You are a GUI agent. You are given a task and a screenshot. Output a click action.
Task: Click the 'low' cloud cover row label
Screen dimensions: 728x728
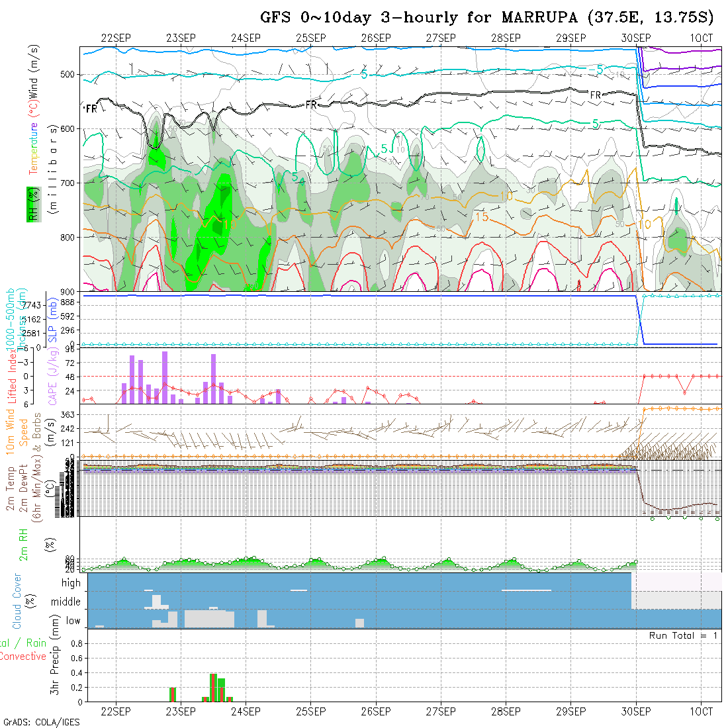pyautogui.click(x=73, y=621)
